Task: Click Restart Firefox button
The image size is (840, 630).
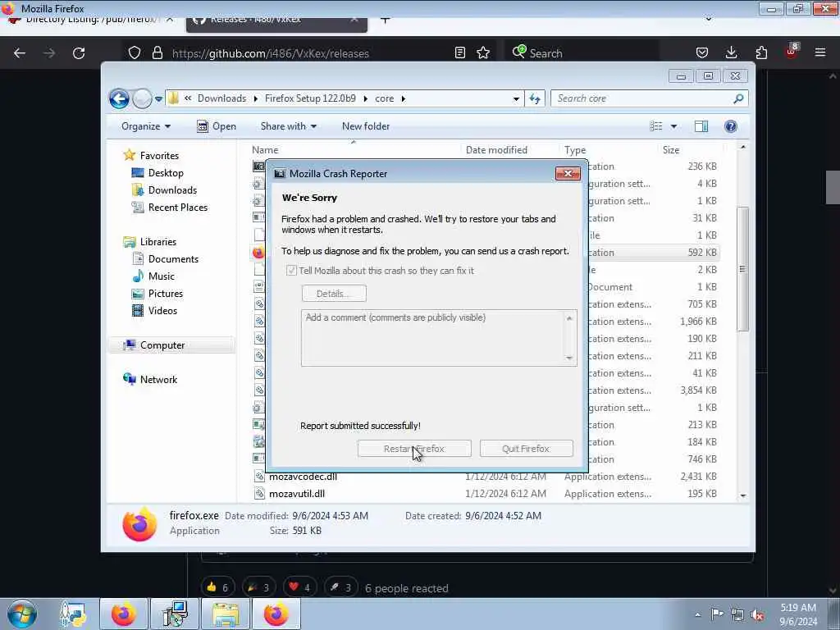Action: (x=414, y=449)
